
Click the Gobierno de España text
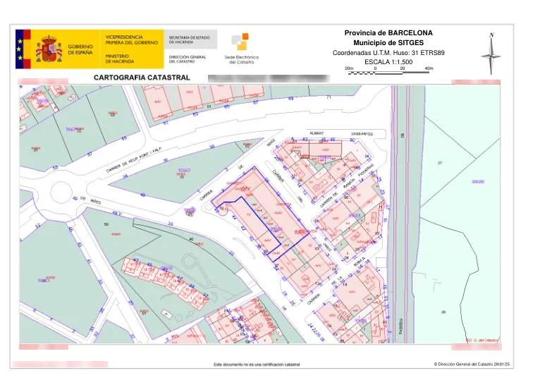point(80,49)
